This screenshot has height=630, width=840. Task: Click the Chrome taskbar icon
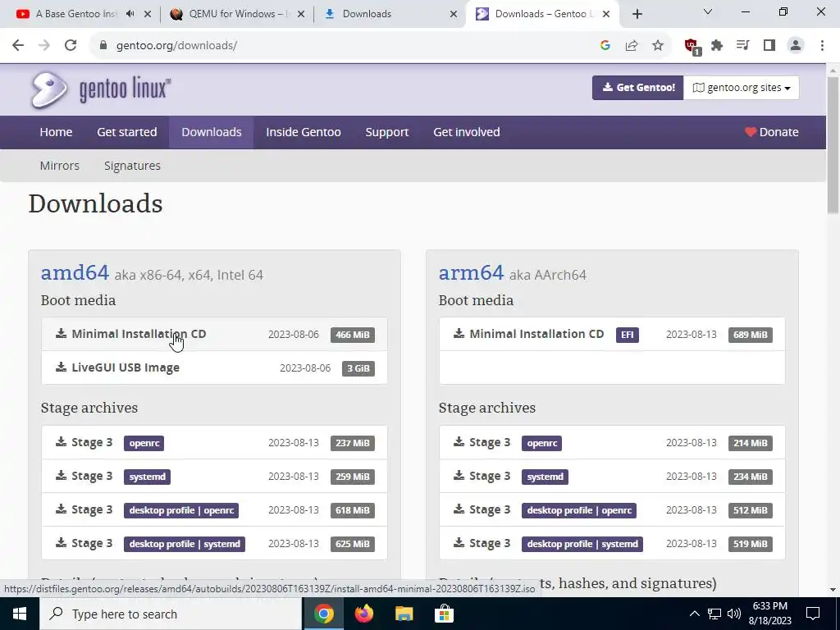pyautogui.click(x=323, y=614)
